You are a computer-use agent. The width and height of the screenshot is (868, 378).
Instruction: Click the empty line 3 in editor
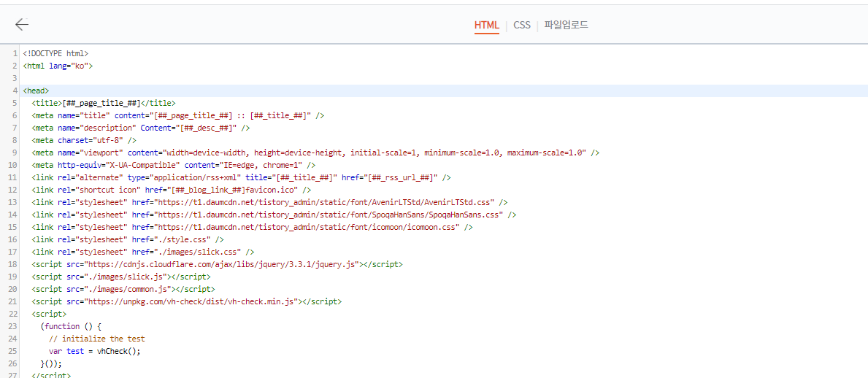point(443,79)
